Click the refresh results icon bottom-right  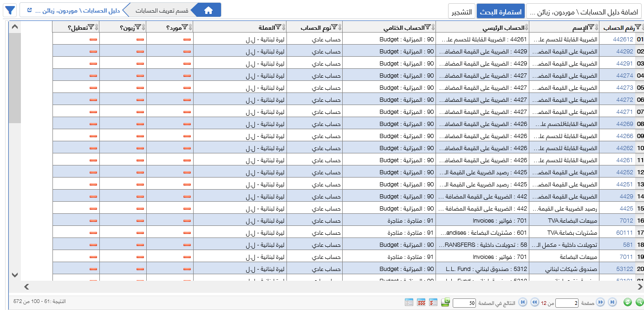point(628,301)
